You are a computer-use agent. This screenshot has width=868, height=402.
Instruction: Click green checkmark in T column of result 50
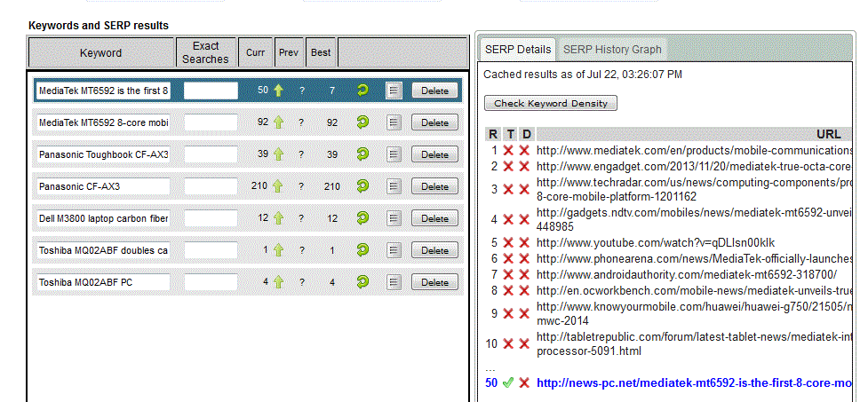(x=508, y=382)
